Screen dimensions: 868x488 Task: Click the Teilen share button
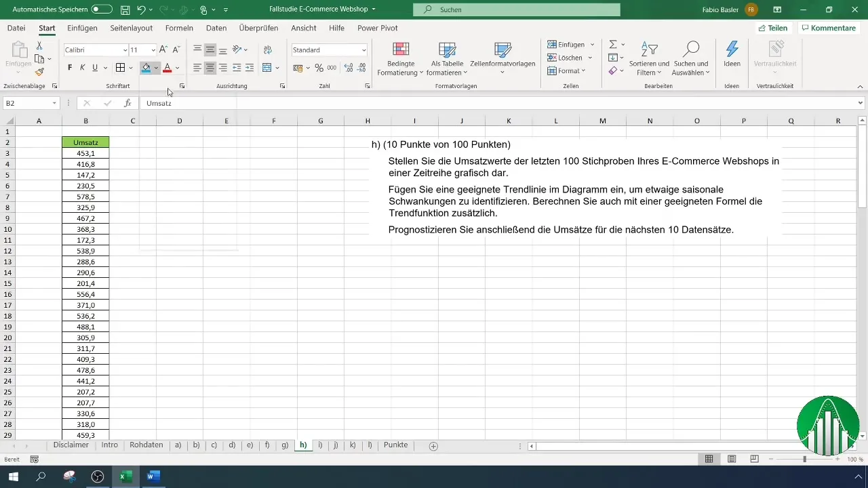773,28
